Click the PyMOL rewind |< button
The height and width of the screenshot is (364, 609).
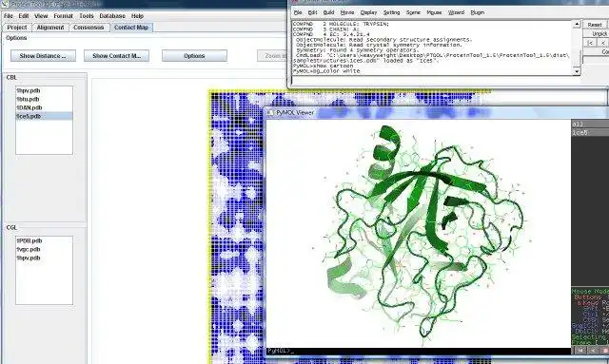click(590, 43)
